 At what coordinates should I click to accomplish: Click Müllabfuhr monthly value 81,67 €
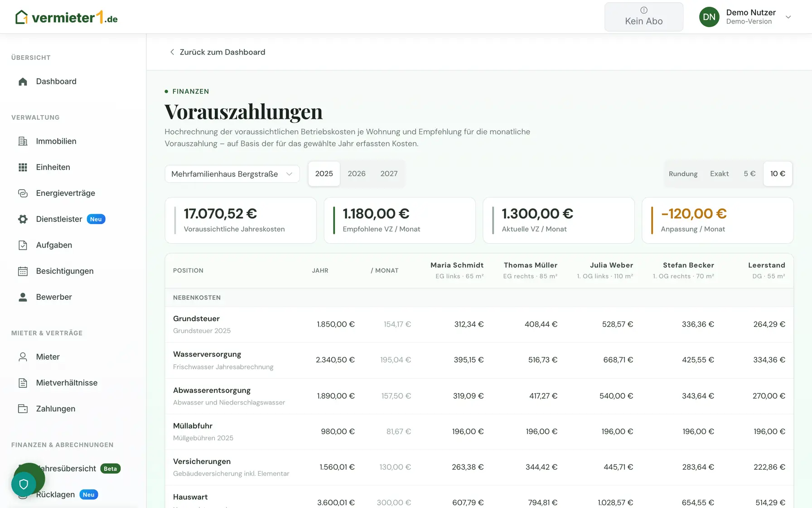click(x=398, y=432)
